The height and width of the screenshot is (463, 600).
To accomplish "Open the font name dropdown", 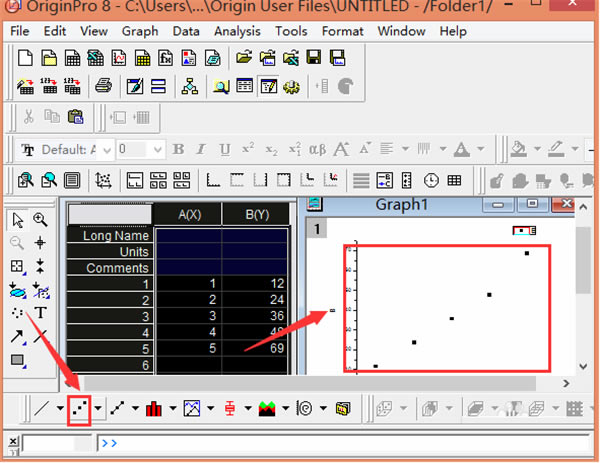I will [107, 150].
